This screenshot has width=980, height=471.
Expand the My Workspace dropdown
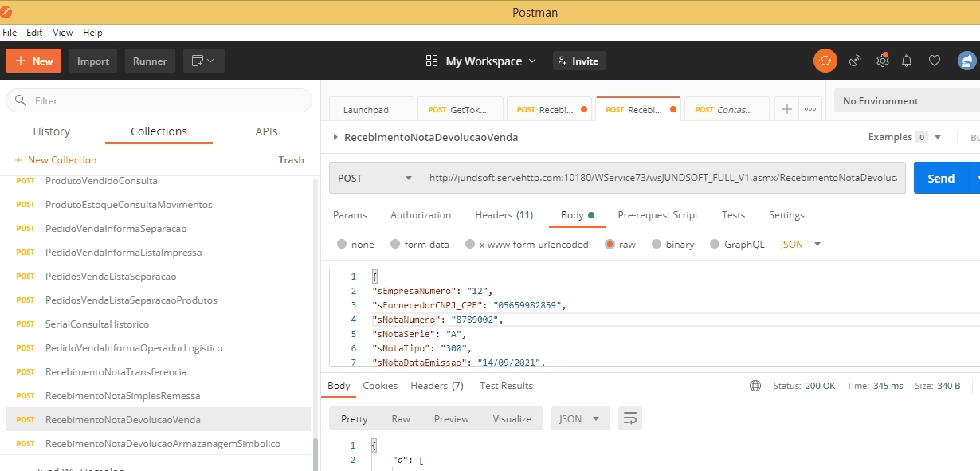click(490, 61)
